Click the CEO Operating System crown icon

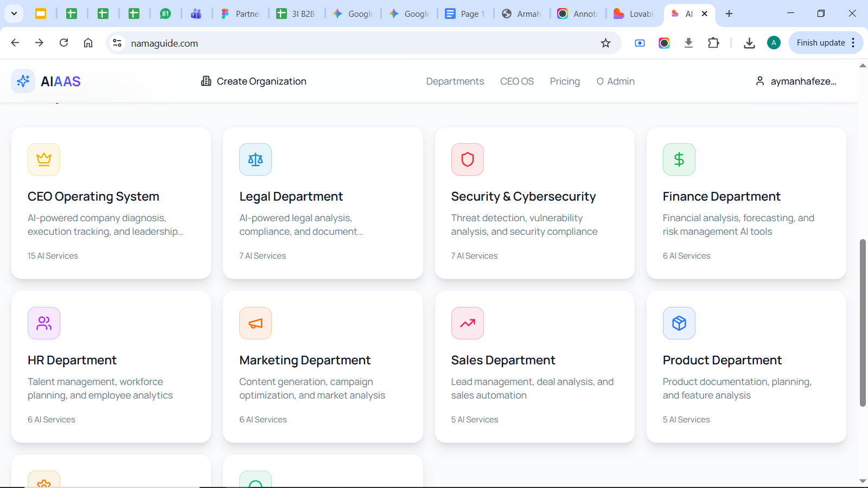(x=44, y=159)
